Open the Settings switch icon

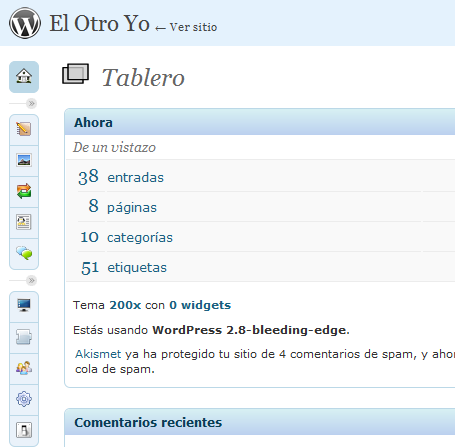[x=24, y=430]
